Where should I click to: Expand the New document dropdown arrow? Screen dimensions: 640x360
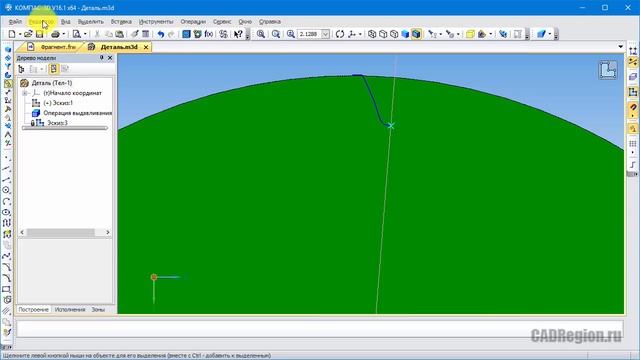click(20, 34)
